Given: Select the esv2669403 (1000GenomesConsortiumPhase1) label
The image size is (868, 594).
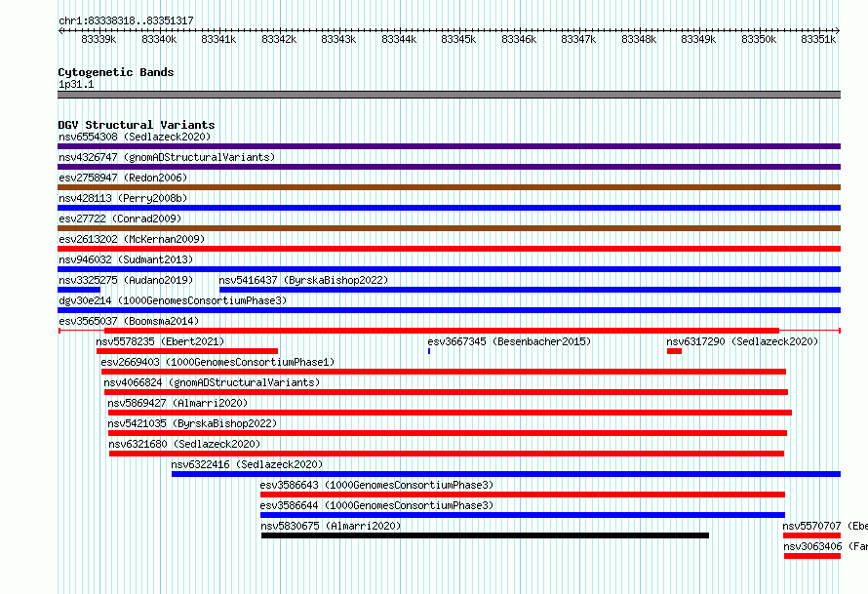Looking at the screenshot, I should click(x=217, y=362).
